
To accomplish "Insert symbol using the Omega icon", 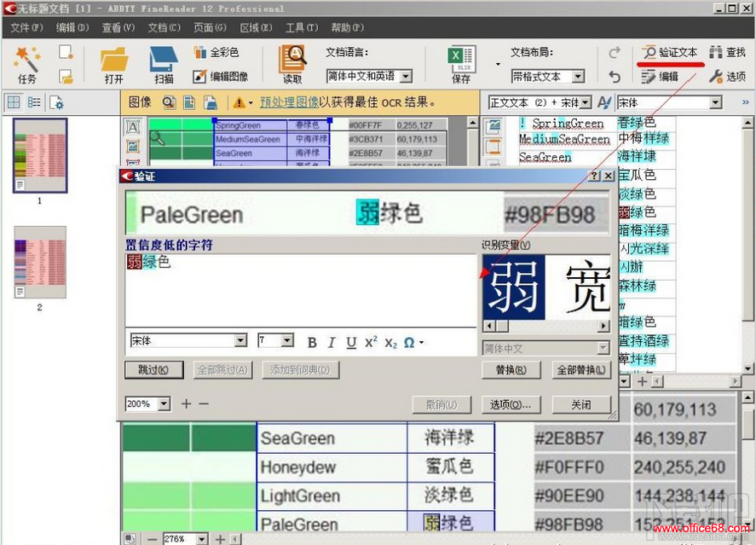I will pos(411,342).
